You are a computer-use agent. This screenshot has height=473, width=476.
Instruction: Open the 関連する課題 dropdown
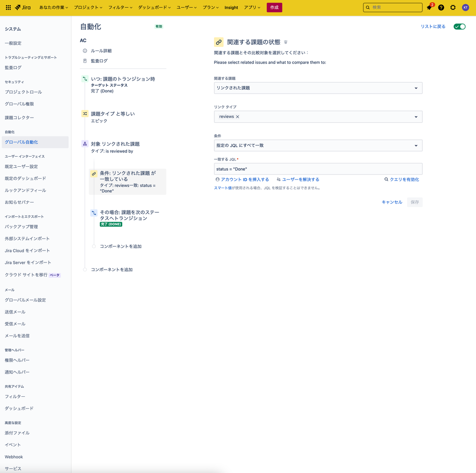[x=318, y=88]
